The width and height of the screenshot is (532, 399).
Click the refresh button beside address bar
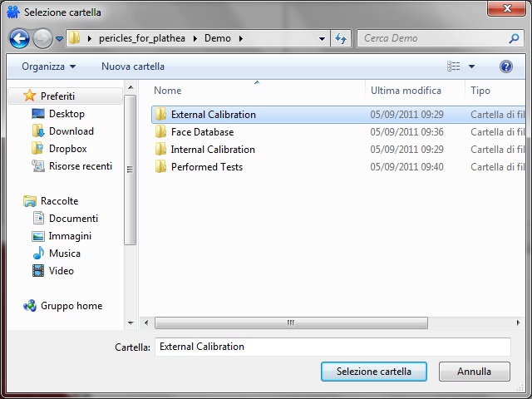(x=341, y=38)
